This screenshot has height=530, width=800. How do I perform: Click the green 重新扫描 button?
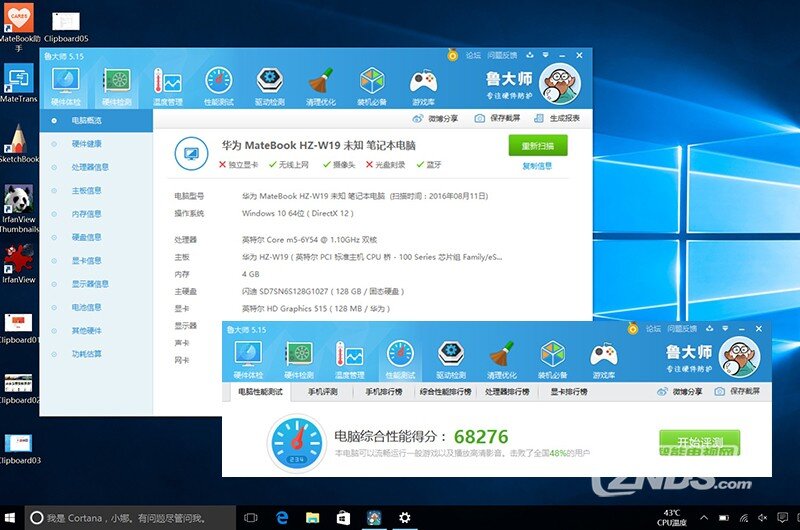(x=538, y=146)
